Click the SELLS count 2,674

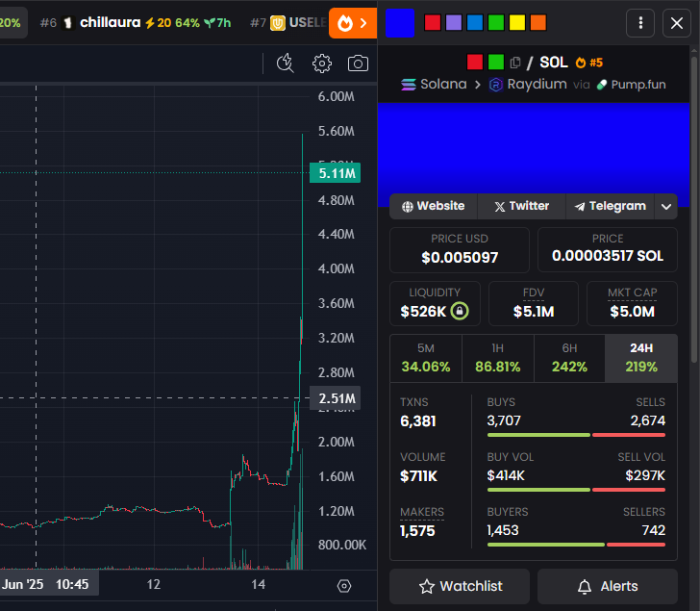pyautogui.click(x=648, y=420)
